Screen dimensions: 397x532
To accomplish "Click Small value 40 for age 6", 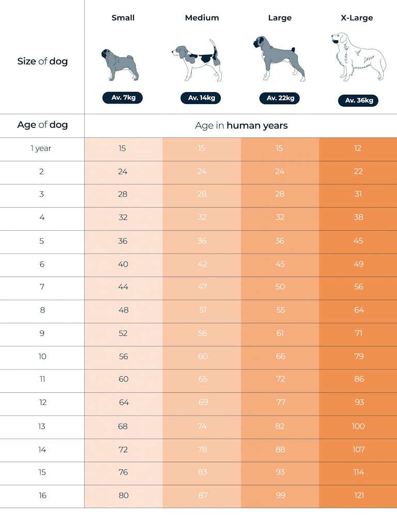I will (x=123, y=264).
